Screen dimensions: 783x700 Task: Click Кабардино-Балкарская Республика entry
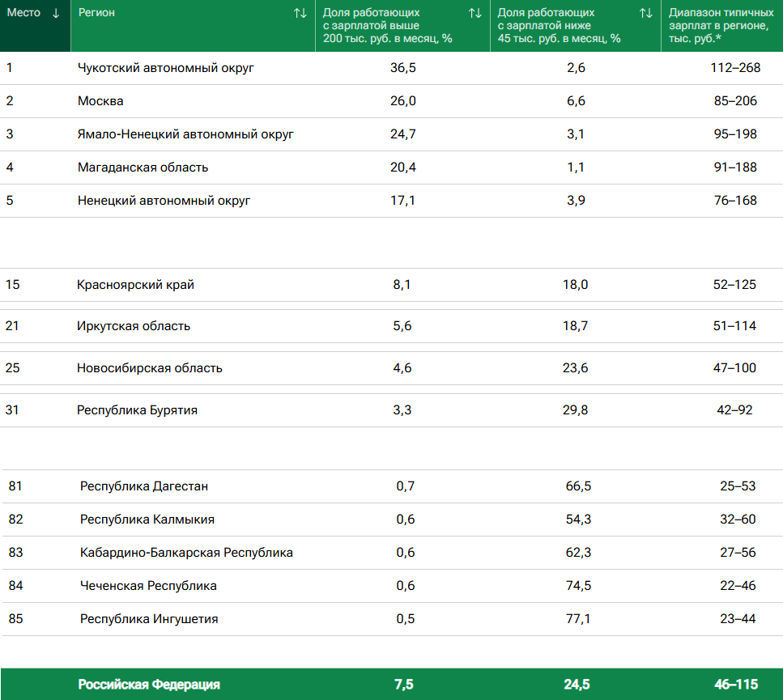(186, 553)
